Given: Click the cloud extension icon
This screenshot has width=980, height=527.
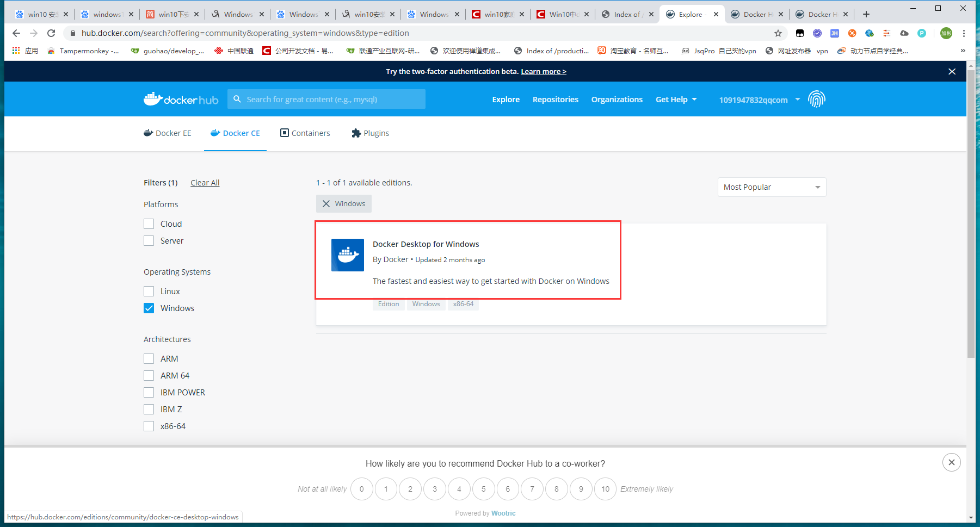Looking at the screenshot, I should (904, 33).
